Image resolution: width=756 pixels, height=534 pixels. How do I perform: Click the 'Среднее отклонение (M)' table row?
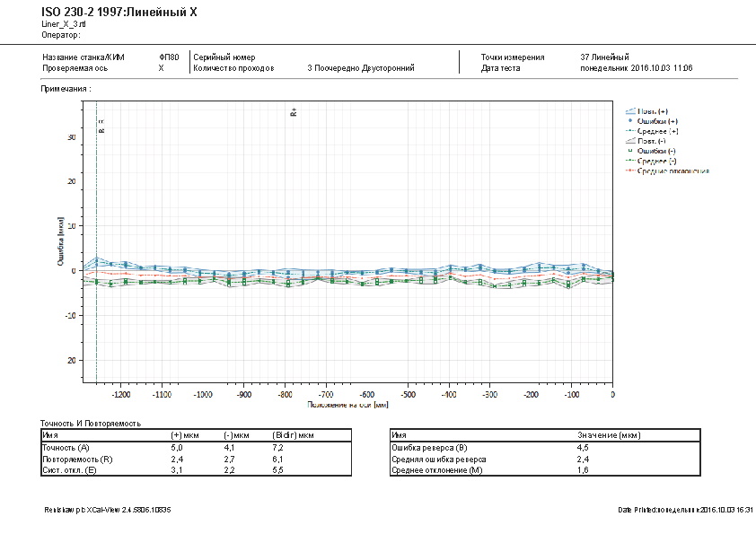point(437,469)
